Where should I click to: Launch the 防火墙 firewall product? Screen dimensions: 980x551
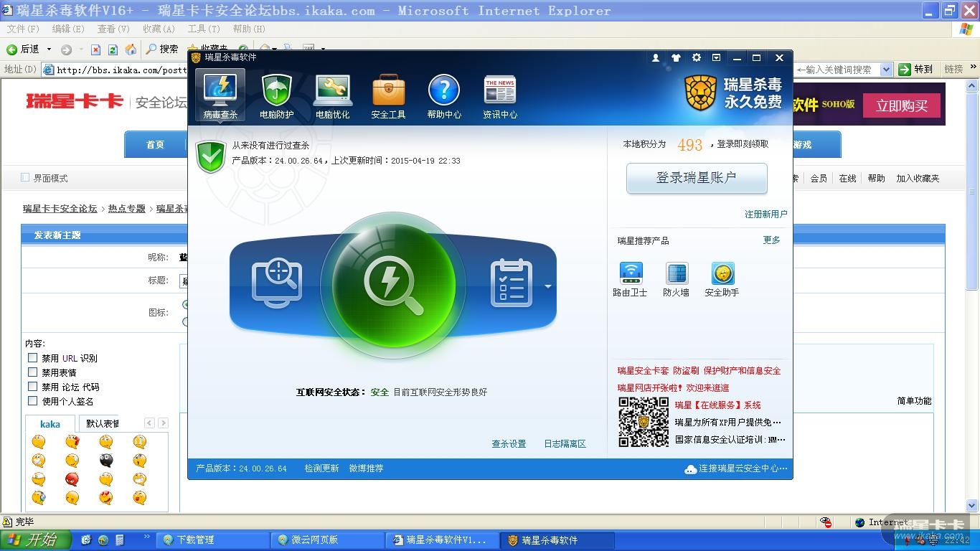[x=676, y=280]
